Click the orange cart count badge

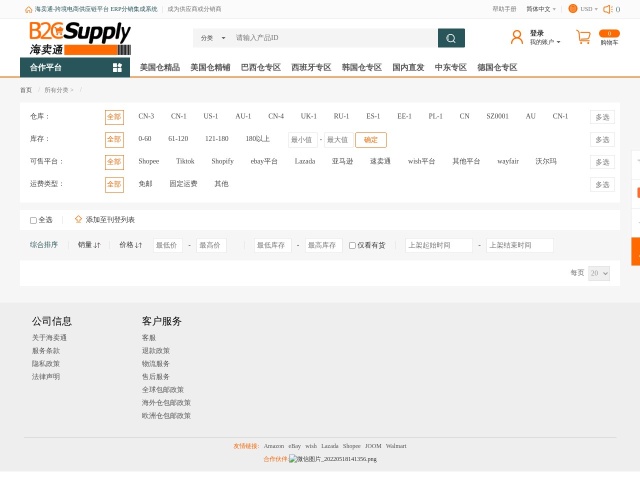609,33
